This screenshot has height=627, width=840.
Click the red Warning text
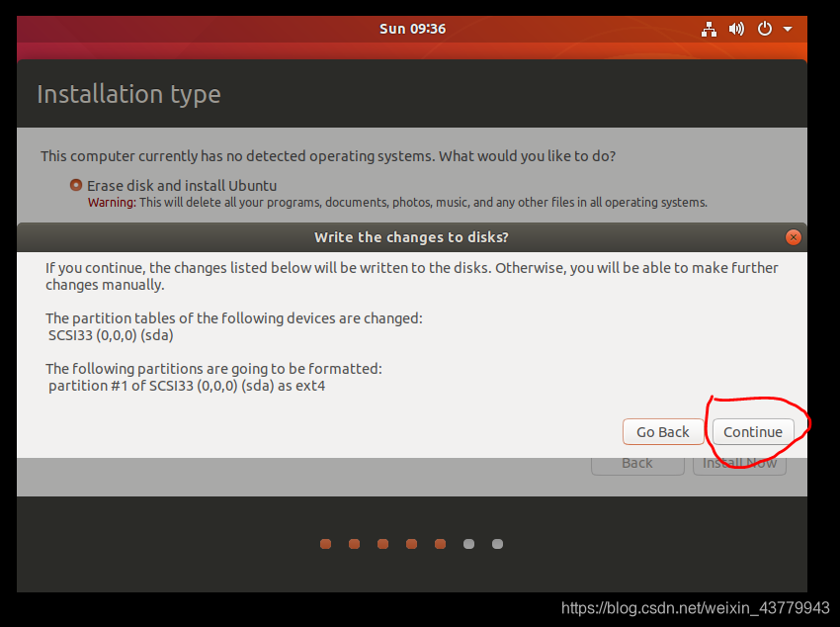pos(112,203)
